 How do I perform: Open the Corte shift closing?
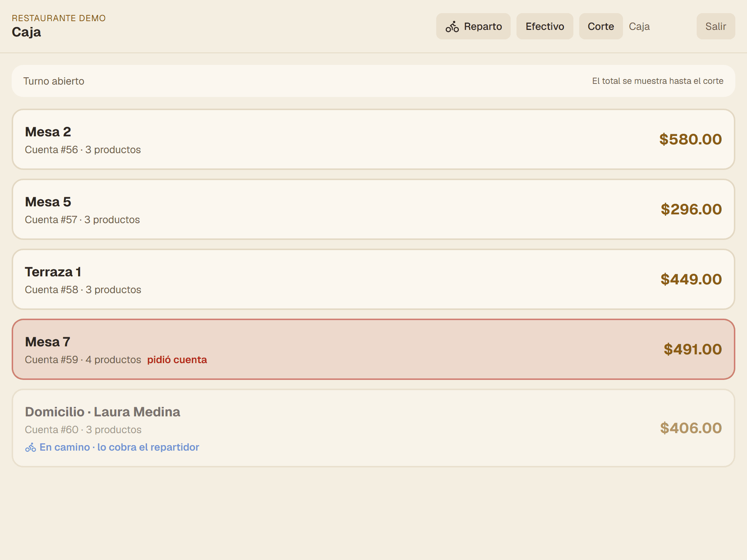tap(601, 26)
